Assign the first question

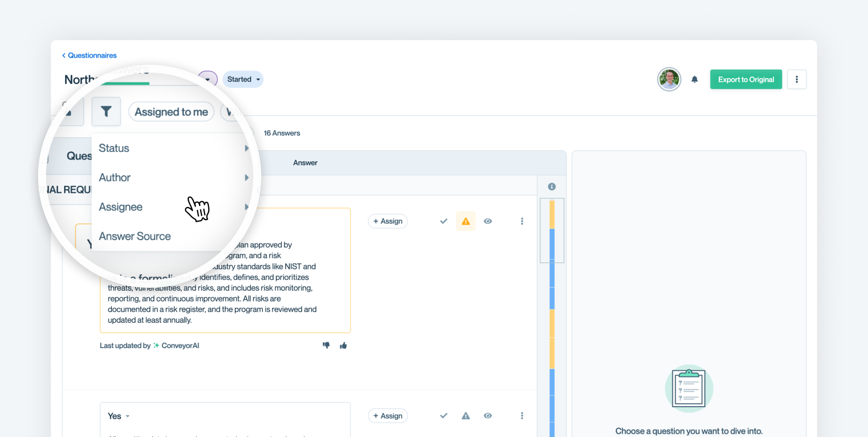(x=388, y=221)
